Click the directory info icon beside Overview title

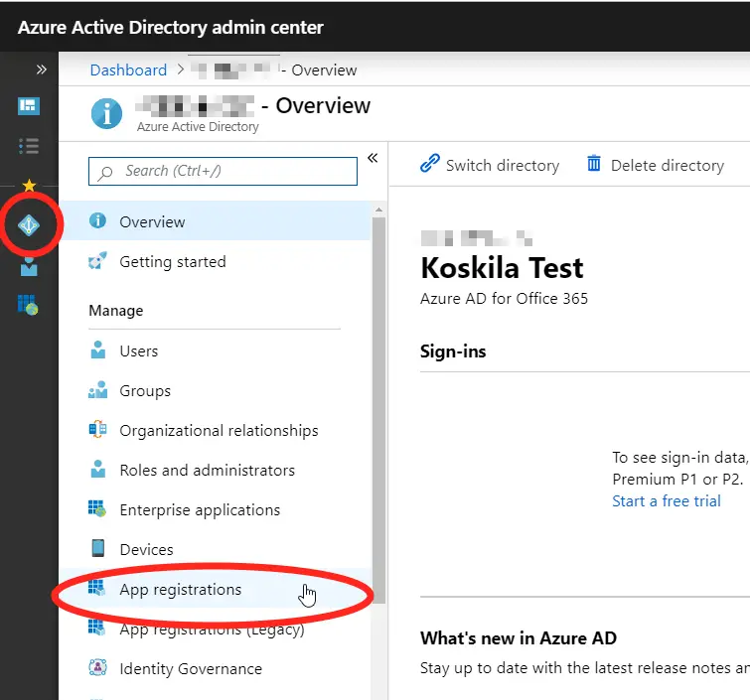(106, 113)
